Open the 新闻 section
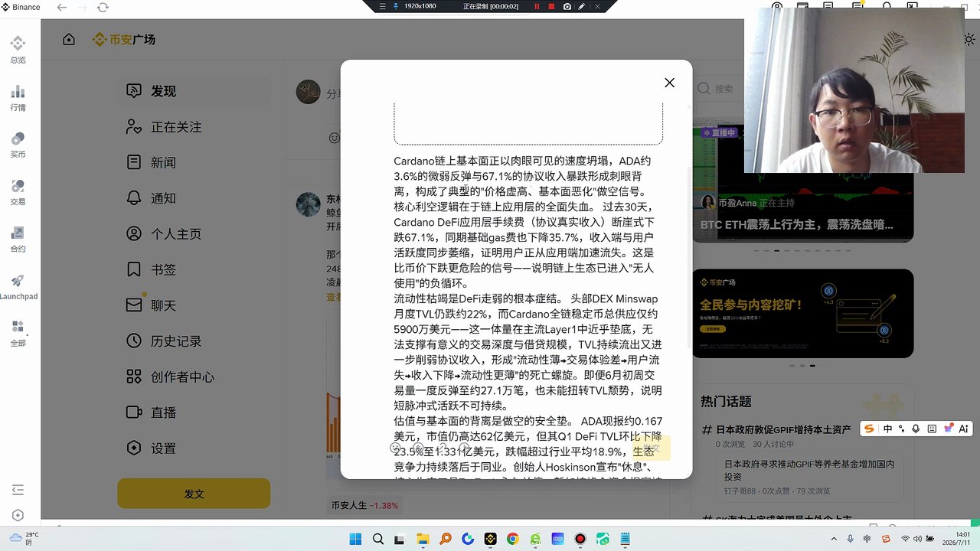This screenshot has width=980, height=551. [x=194, y=162]
